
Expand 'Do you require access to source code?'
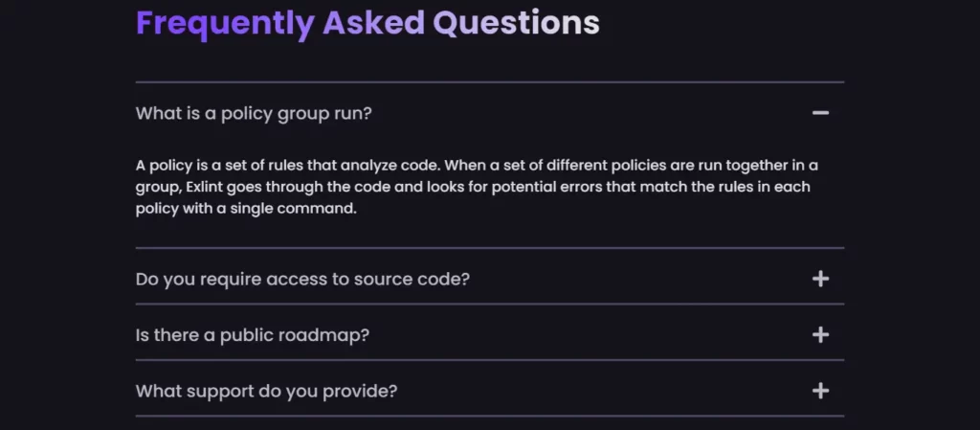(302, 279)
